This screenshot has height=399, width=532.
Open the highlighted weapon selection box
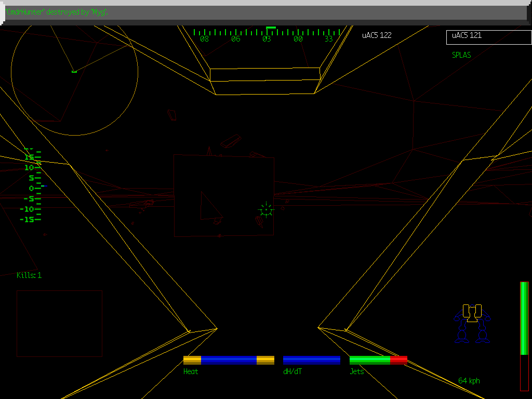point(488,37)
